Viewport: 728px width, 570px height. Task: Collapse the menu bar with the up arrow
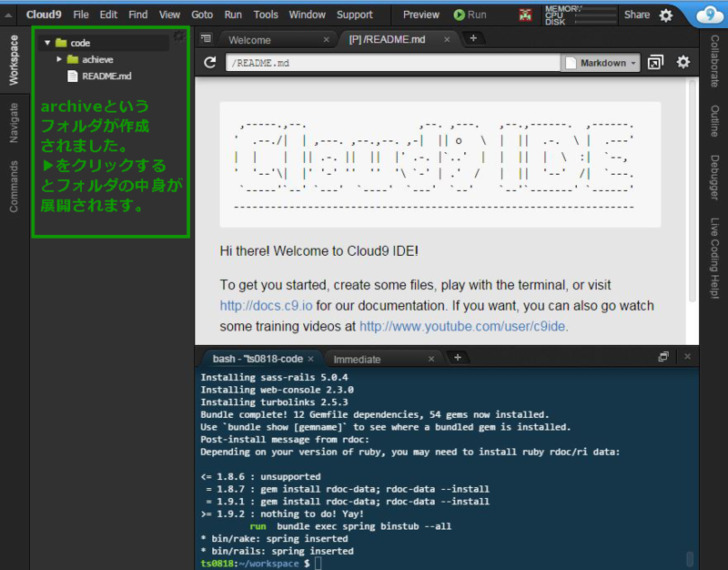pos(8,15)
